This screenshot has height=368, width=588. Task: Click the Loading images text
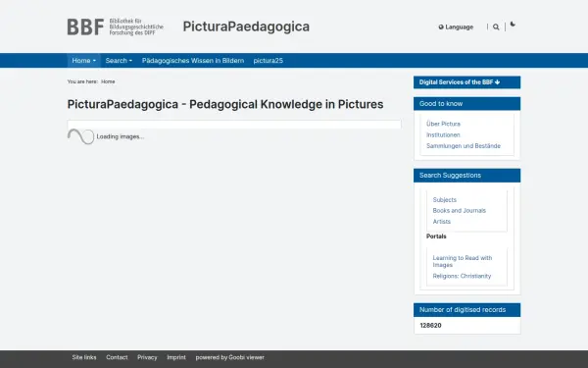(x=120, y=136)
